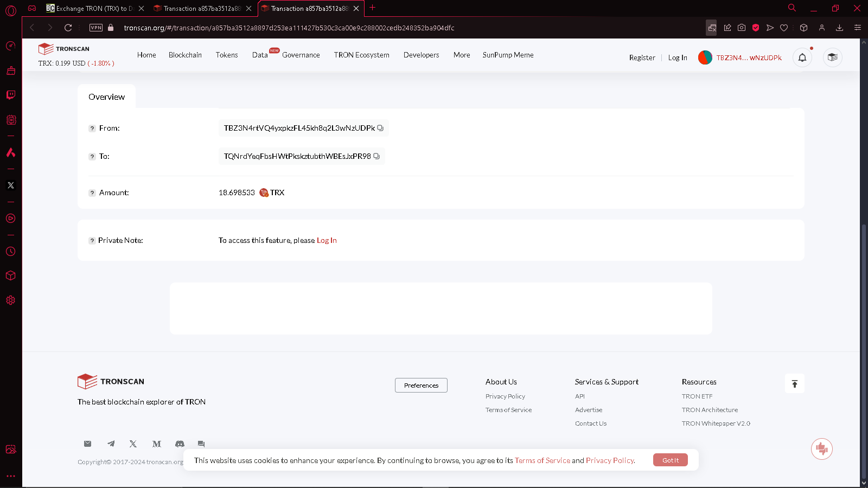Click Log In in the header
868x488 pixels.
(678, 57)
